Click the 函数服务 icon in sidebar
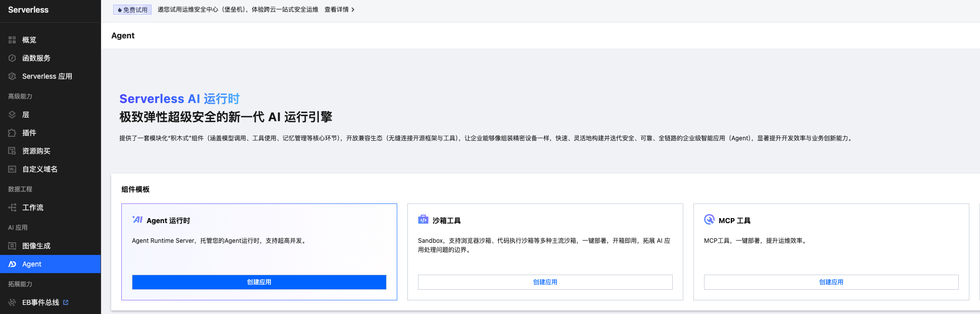980x314 pixels. [x=12, y=58]
